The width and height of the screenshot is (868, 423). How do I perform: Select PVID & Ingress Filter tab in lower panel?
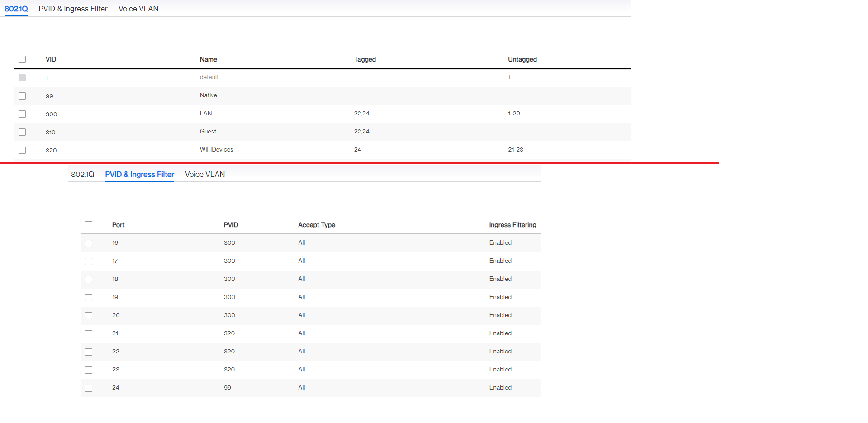point(139,174)
